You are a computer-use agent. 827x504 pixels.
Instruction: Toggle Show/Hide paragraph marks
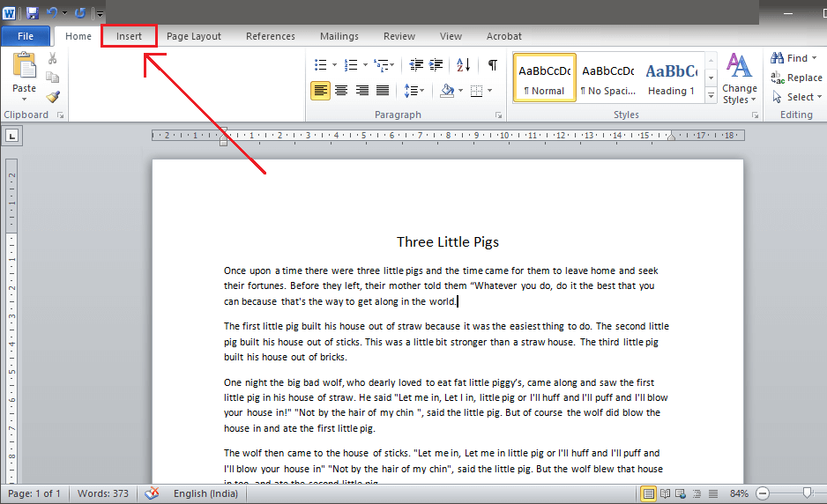[492, 65]
